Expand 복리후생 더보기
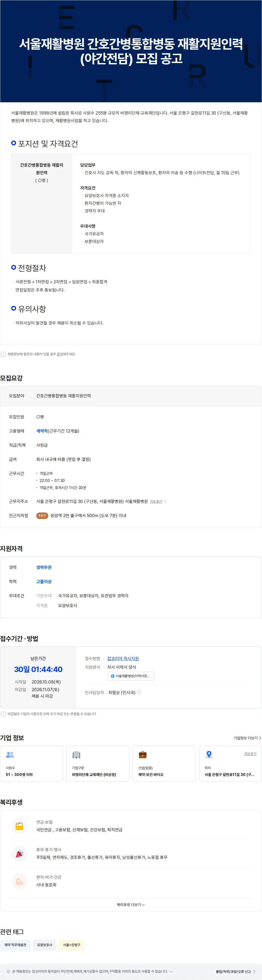The image size is (262, 980). (x=131, y=905)
